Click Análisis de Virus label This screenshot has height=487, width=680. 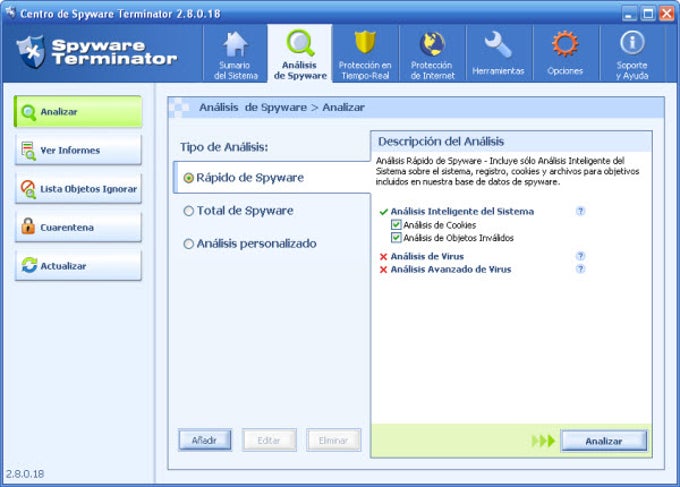coord(427,256)
